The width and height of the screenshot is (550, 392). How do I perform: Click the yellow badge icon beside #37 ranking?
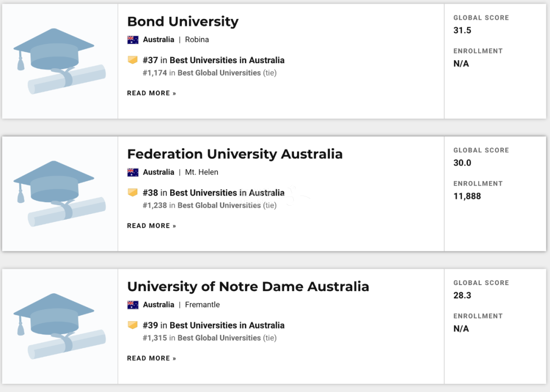[x=132, y=60]
